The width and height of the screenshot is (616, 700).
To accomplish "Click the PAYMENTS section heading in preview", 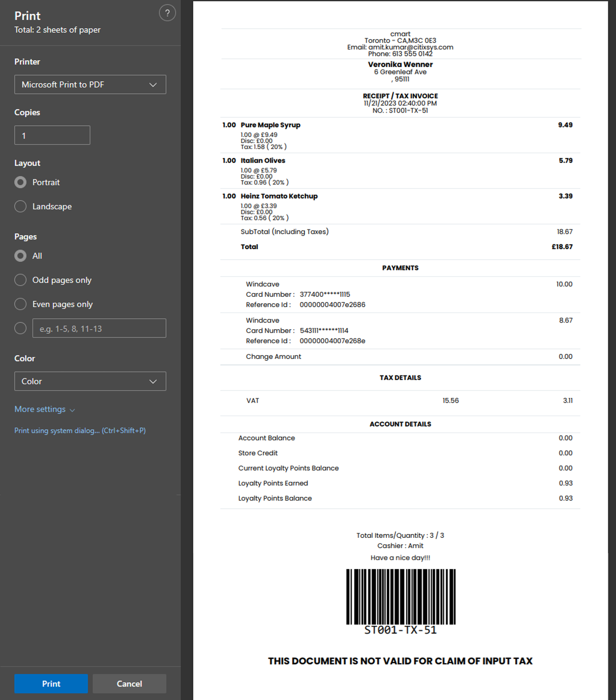I will [400, 268].
